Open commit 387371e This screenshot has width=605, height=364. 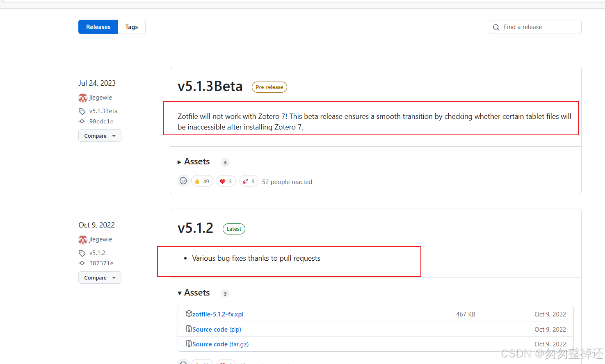[101, 263]
